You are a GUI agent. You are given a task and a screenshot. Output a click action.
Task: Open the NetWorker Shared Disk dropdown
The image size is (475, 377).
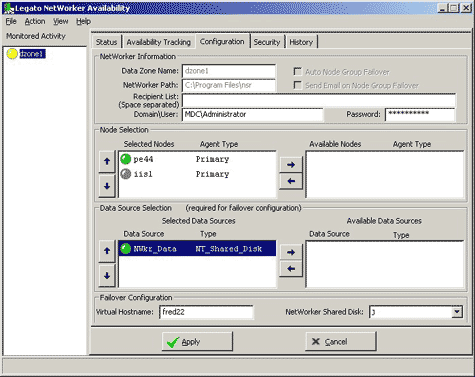coord(457,312)
